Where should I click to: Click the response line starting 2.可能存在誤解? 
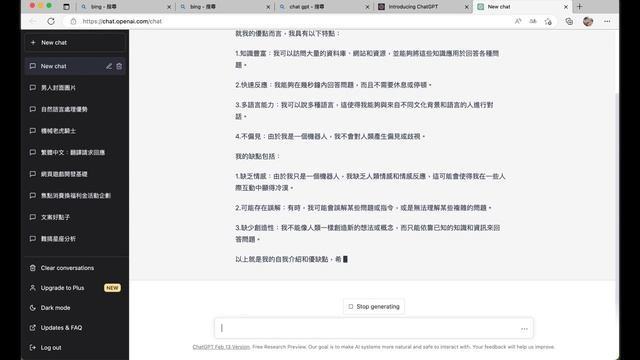point(364,208)
